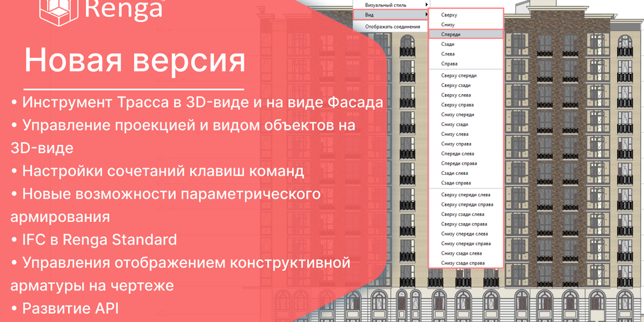Click Управления отображением конструктивной арматуры bullet
644x322 pixels.
point(181,274)
